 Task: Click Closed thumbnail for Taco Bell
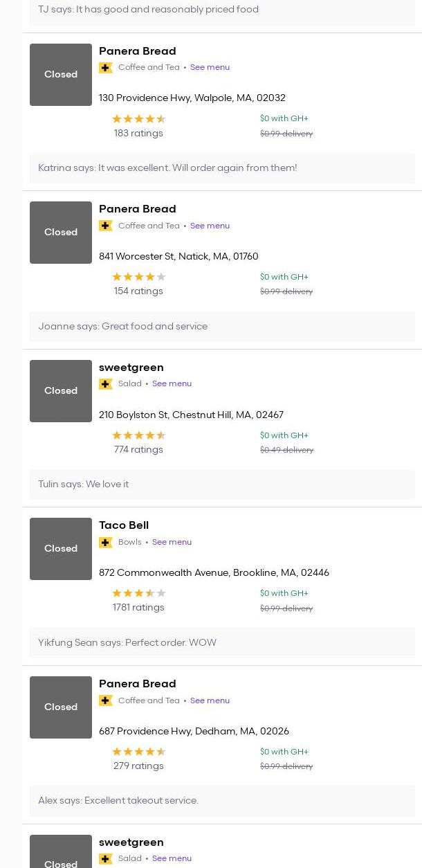coord(61,549)
